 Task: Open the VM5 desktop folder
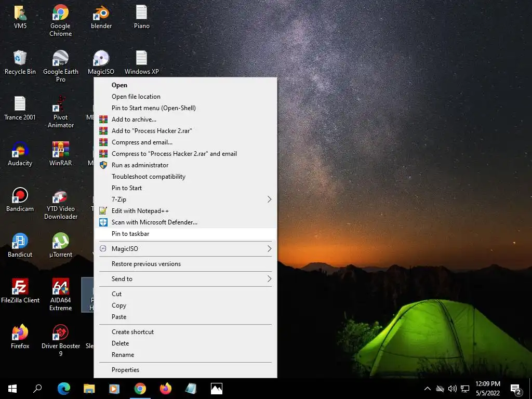20,17
